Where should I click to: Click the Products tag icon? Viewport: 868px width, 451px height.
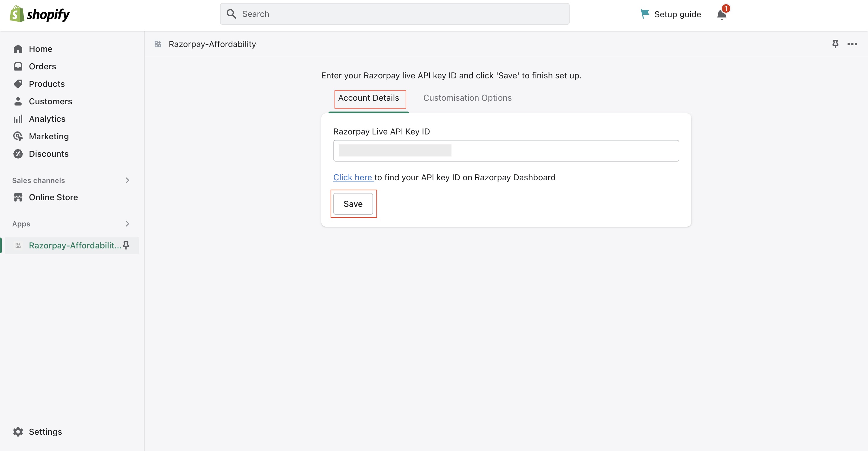(18, 84)
